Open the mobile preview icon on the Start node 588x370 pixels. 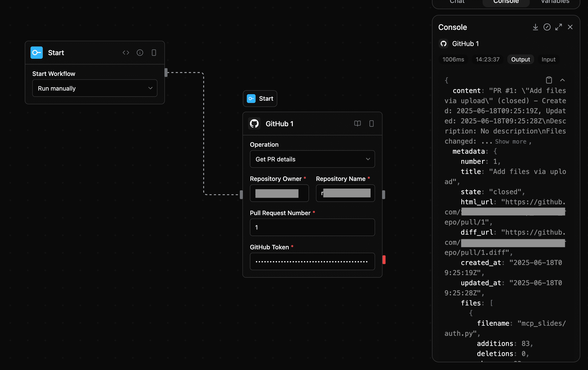(x=154, y=53)
